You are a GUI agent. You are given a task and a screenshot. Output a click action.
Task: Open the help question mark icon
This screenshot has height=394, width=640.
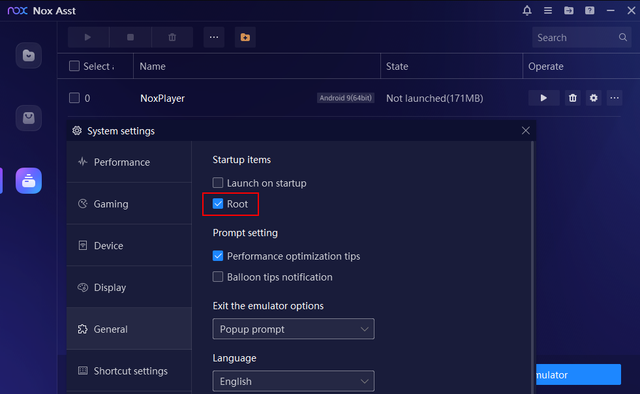(589, 11)
